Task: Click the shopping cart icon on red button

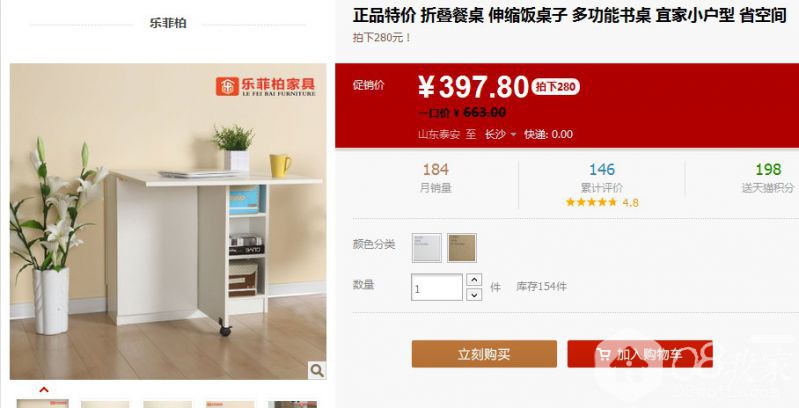Action: 604,354
